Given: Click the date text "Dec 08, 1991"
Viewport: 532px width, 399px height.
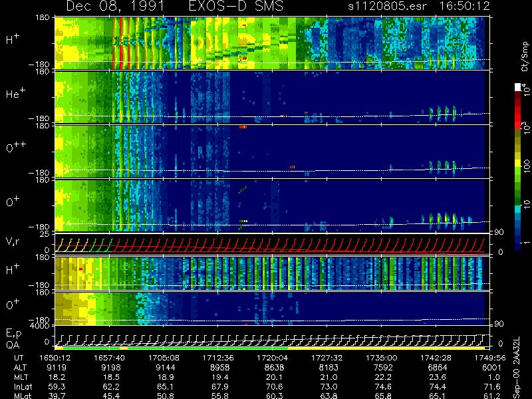Looking at the screenshot, I should (115, 6).
